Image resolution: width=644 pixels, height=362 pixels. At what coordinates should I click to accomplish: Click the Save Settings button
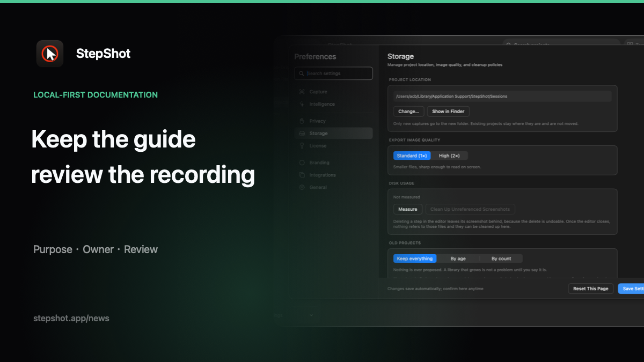click(632, 289)
